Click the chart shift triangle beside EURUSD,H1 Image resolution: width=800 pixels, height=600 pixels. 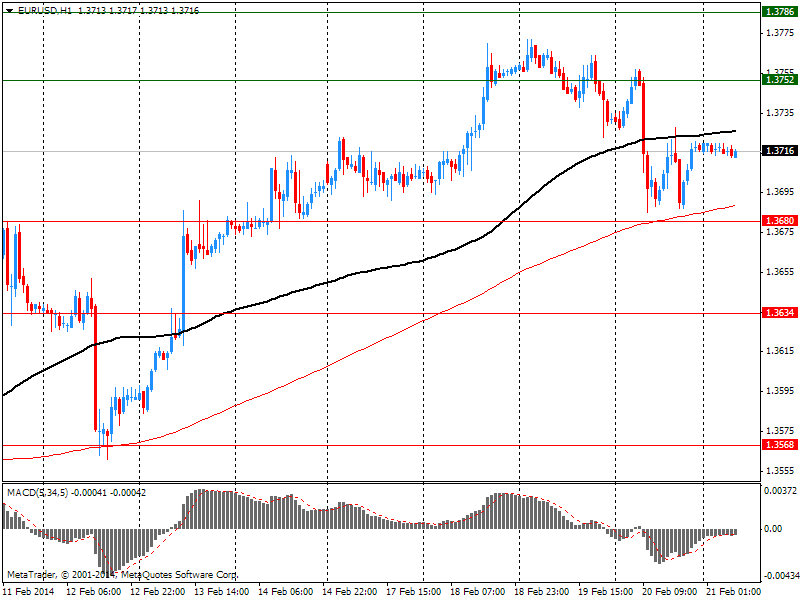9,10
